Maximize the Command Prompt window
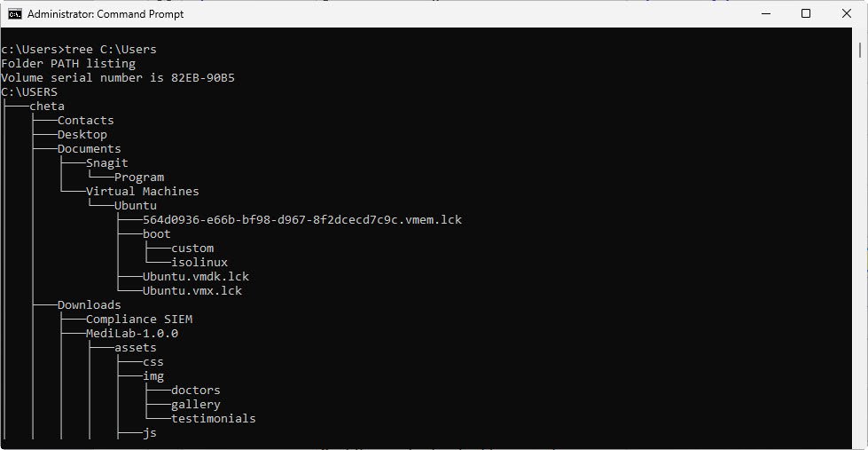The height and width of the screenshot is (450, 868). 806,14
